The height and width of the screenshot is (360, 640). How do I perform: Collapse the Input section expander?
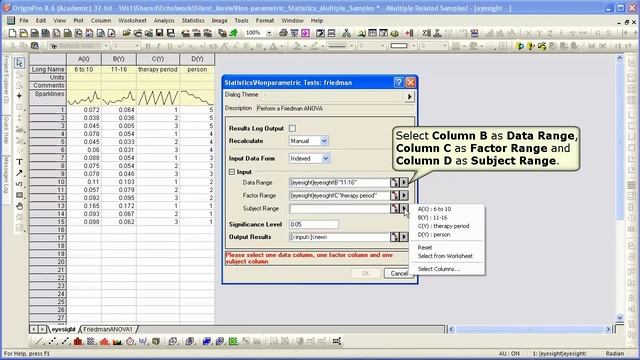pyautogui.click(x=232, y=172)
